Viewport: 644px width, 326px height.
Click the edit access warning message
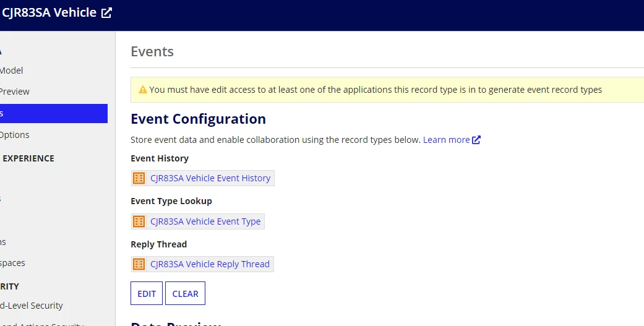(x=376, y=90)
